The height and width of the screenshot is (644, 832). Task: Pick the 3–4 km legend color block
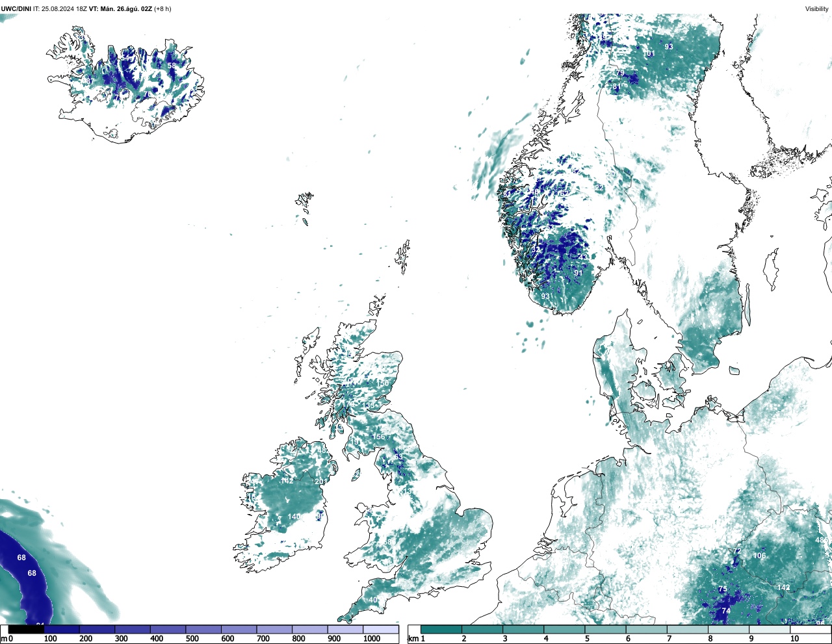(x=523, y=629)
